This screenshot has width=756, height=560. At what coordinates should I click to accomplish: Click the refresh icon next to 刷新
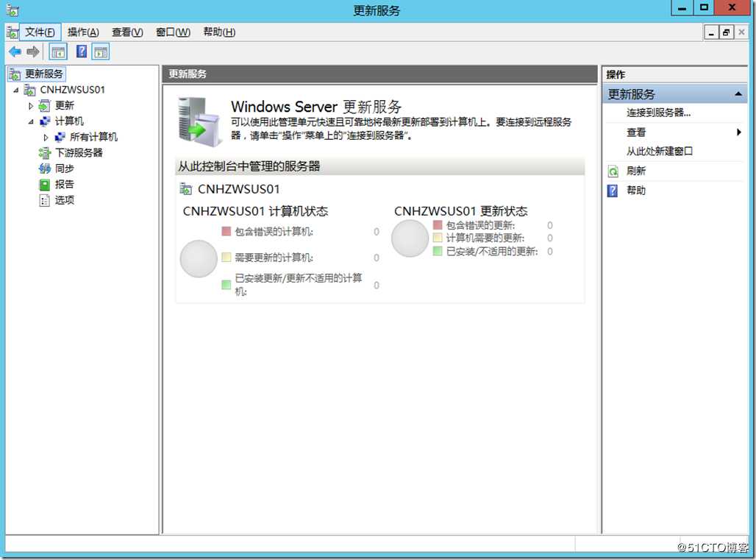[613, 171]
